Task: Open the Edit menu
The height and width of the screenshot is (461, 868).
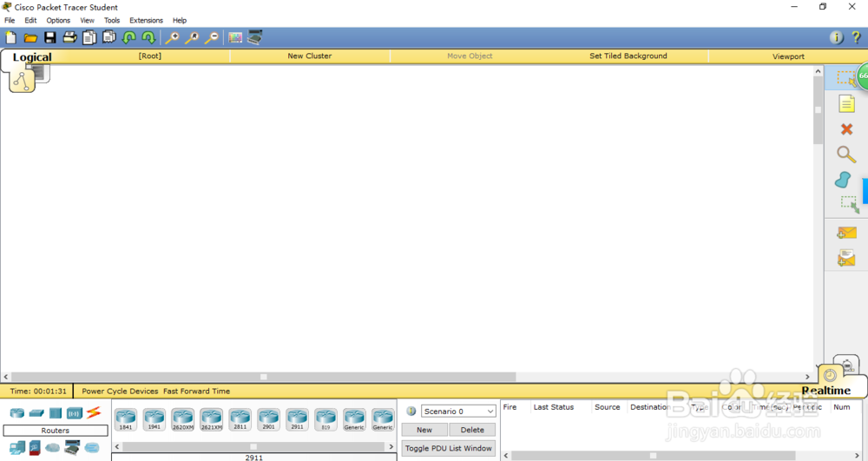Action: point(30,20)
